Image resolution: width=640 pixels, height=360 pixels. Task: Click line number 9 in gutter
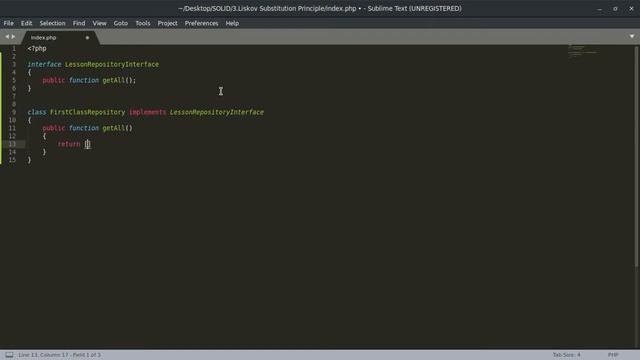14,112
